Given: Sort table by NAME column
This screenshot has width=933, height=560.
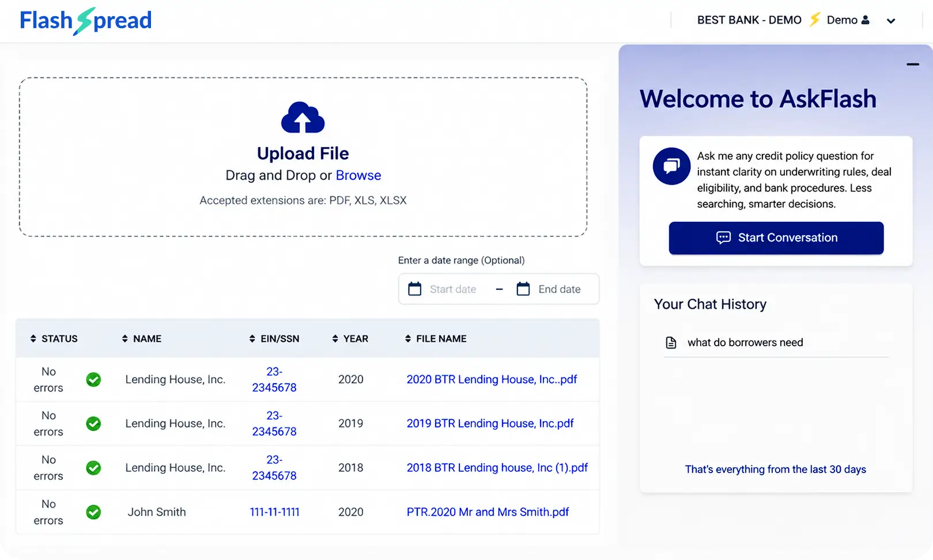Looking at the screenshot, I should pyautogui.click(x=141, y=339).
